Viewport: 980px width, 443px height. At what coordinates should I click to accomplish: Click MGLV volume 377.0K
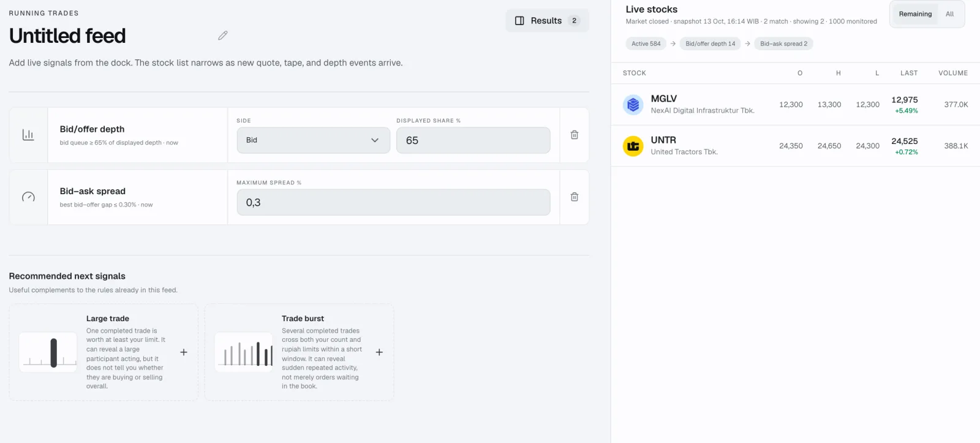956,105
